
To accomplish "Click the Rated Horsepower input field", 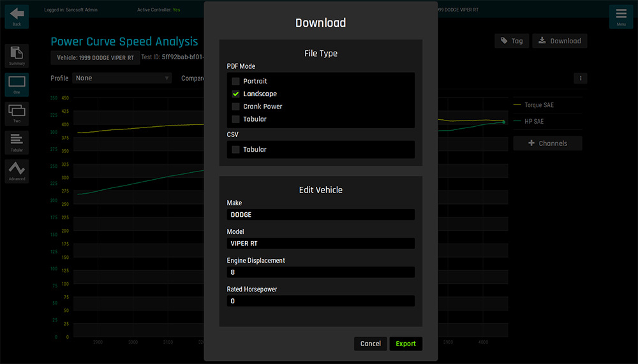I will click(x=321, y=301).
